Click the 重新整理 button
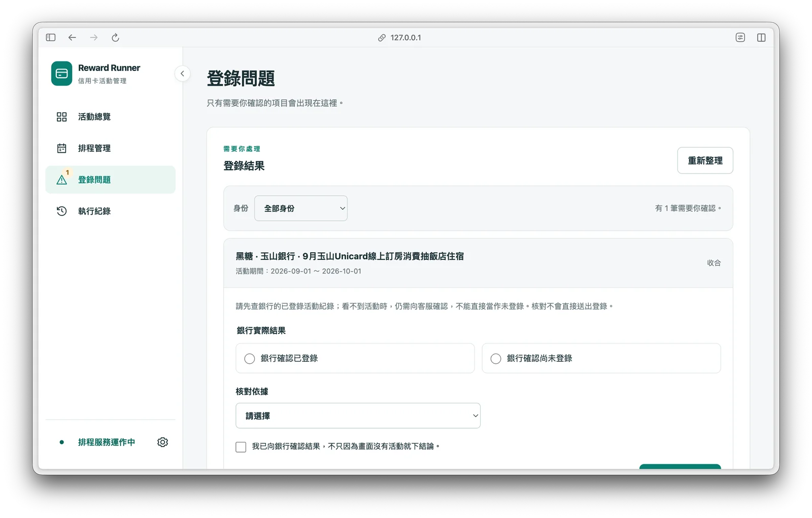The height and width of the screenshot is (518, 812). click(x=705, y=160)
